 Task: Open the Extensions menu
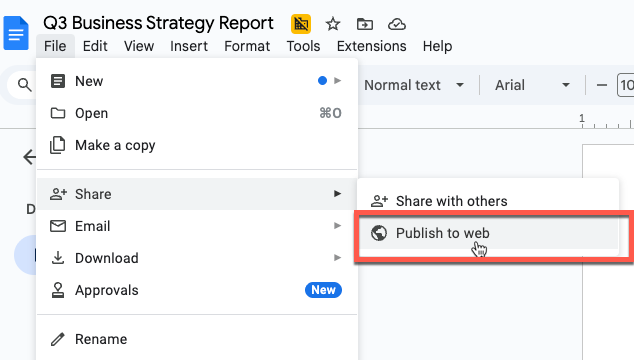[372, 46]
